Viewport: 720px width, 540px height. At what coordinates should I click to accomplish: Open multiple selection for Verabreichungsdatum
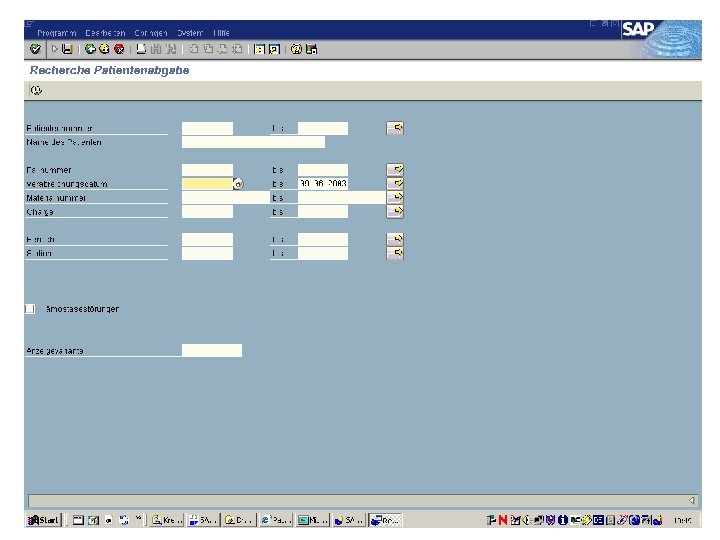click(395, 184)
